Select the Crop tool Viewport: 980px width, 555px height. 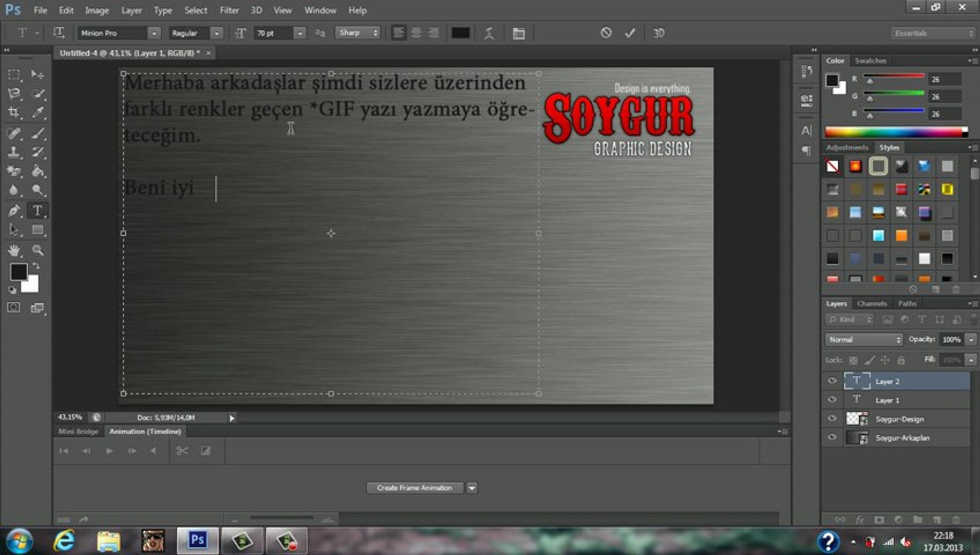point(14,113)
